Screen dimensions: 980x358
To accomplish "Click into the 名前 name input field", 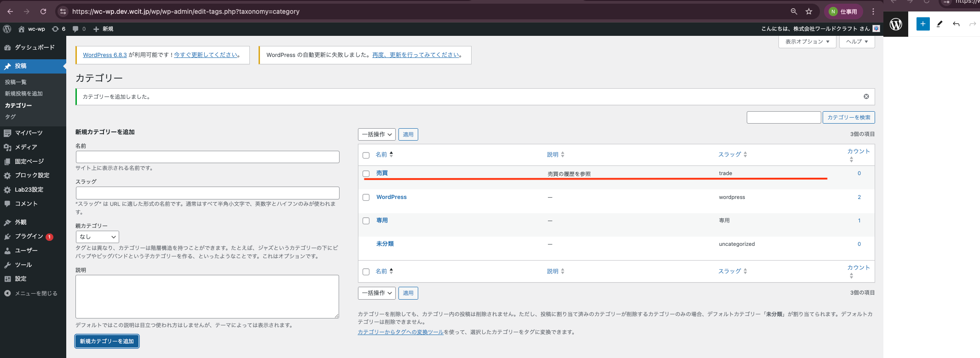I will pyautogui.click(x=208, y=157).
